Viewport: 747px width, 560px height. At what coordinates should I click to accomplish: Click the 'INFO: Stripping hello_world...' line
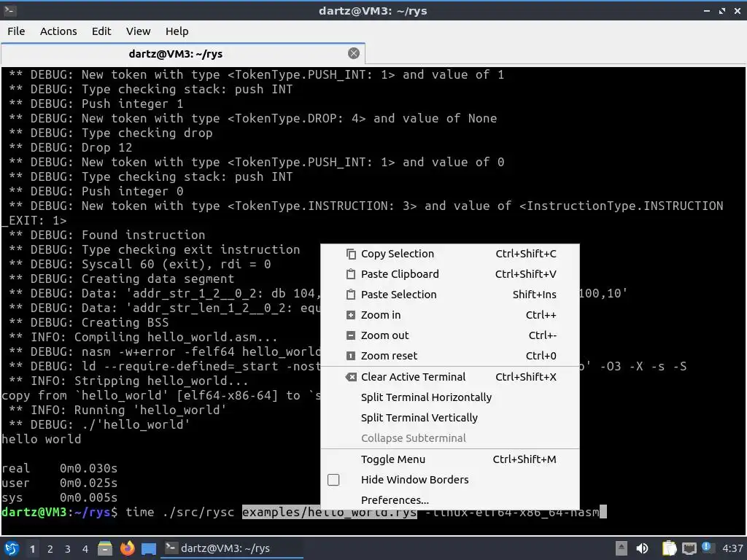tap(128, 381)
